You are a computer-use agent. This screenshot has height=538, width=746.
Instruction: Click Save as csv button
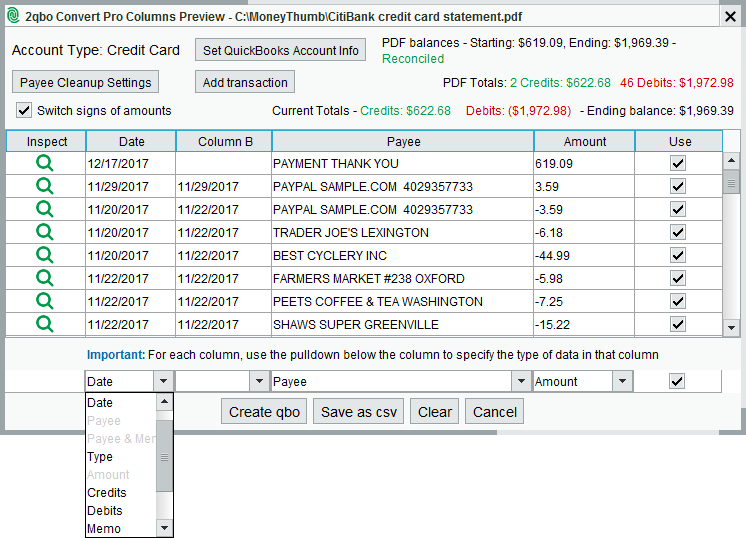point(358,411)
